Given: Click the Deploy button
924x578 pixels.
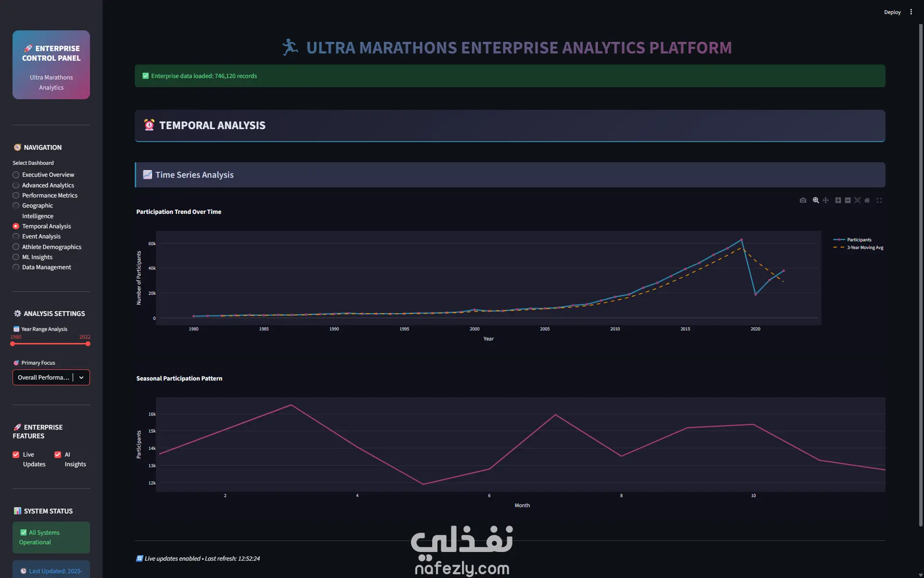Looking at the screenshot, I should [892, 12].
